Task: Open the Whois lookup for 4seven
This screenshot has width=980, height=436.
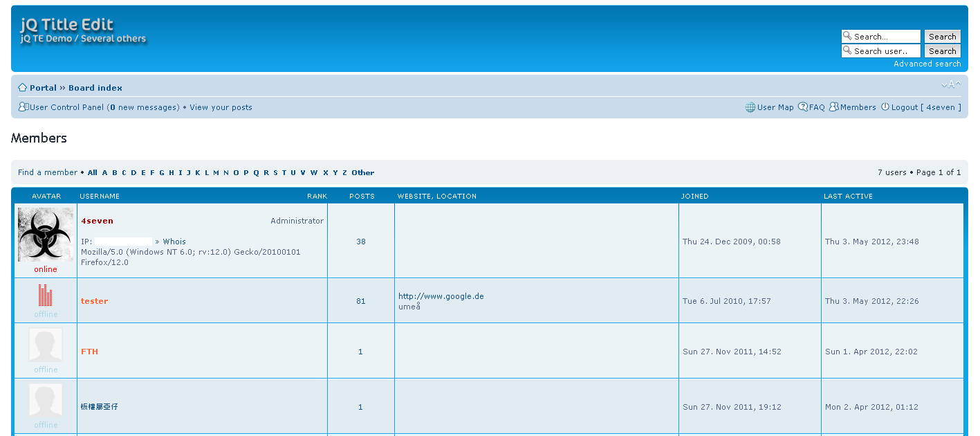Action: click(x=174, y=242)
